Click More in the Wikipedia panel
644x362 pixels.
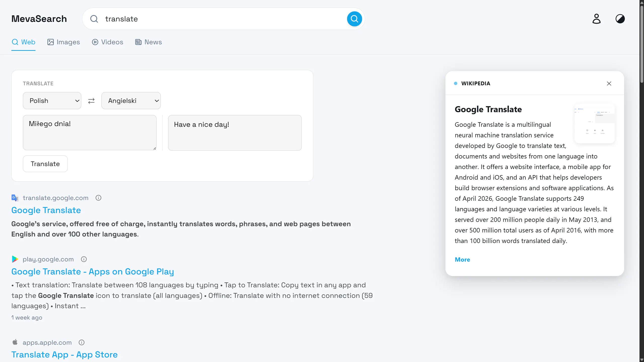462,260
